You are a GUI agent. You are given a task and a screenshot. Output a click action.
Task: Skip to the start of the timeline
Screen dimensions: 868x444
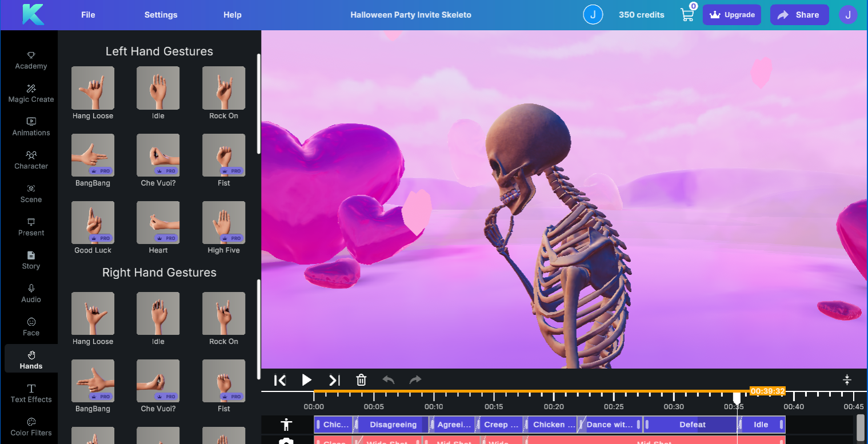click(279, 379)
